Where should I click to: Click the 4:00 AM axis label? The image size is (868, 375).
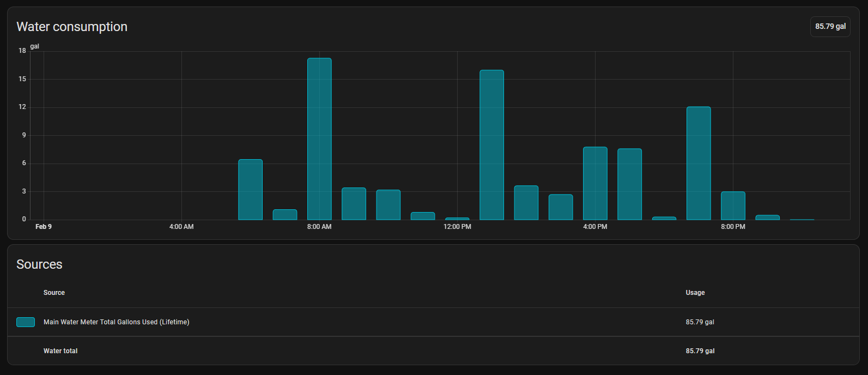pos(181,227)
